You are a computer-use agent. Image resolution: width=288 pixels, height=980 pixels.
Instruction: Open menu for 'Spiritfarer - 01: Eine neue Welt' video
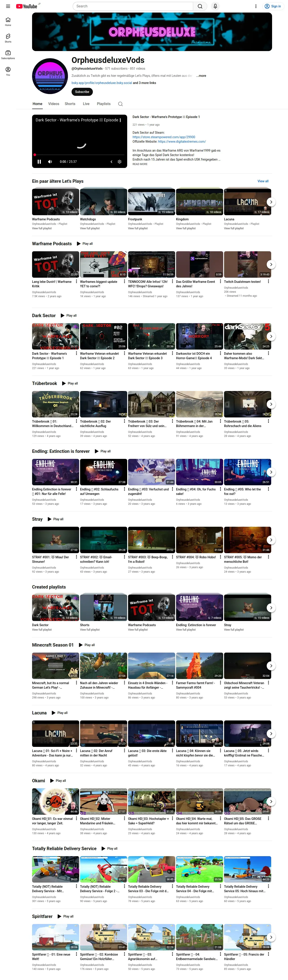[x=76, y=954]
